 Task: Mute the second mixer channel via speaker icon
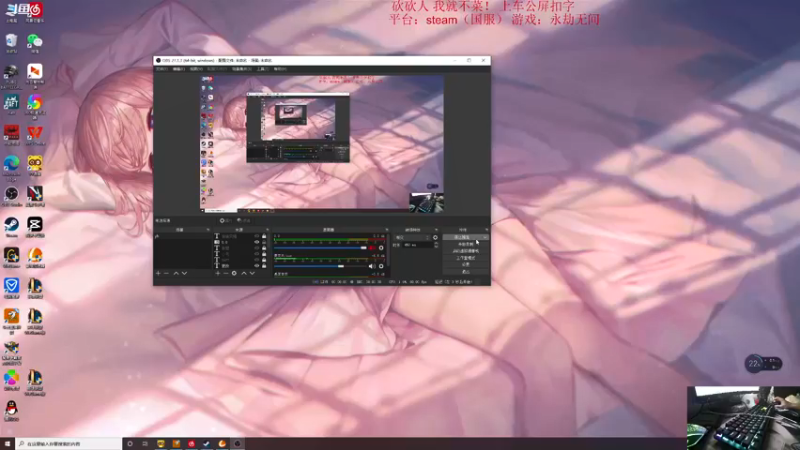click(372, 266)
